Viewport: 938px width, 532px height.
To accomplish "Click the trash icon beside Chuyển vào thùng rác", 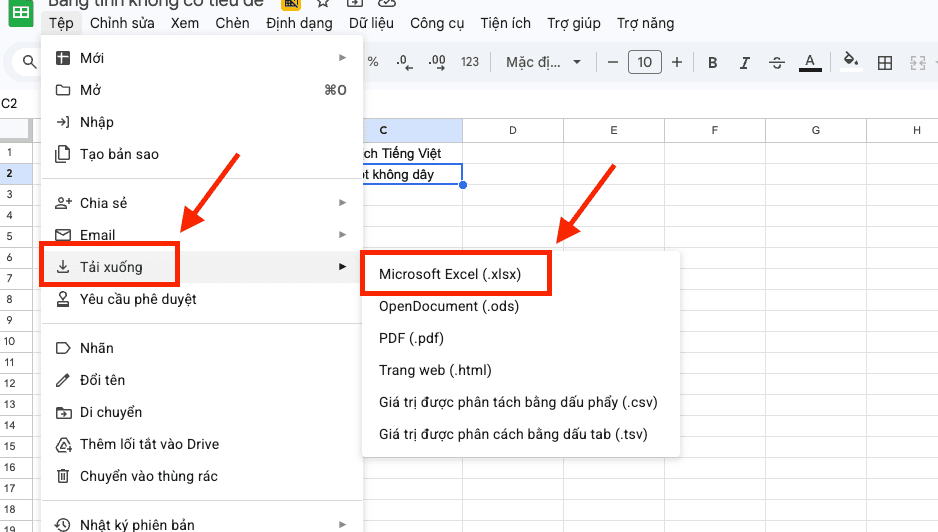I will tap(63, 476).
